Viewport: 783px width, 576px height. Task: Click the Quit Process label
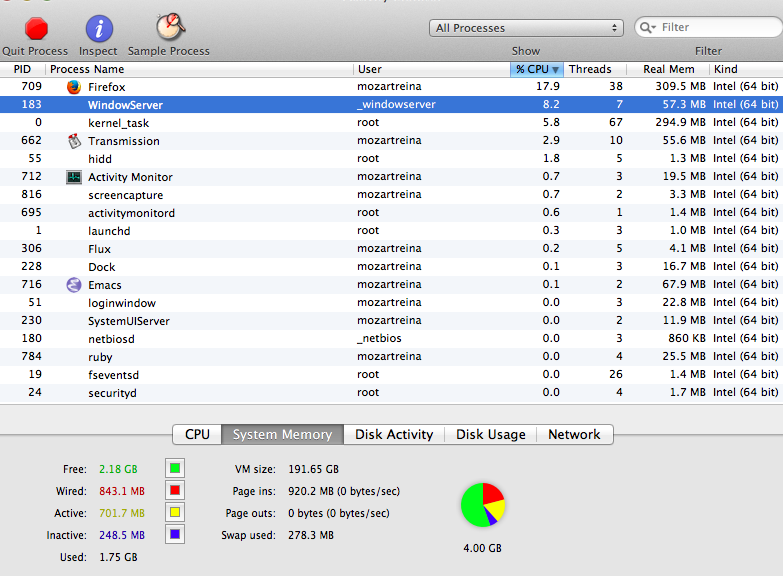[x=35, y=51]
